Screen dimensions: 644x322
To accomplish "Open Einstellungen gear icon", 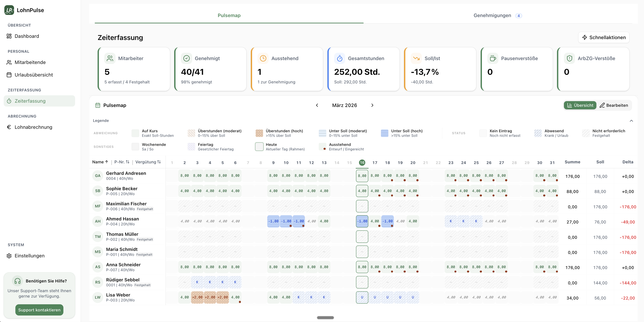I will 9,256.
